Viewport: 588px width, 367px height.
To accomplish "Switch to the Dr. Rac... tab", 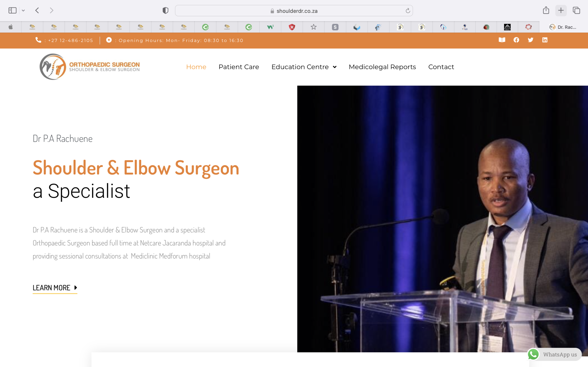I will pos(563,27).
